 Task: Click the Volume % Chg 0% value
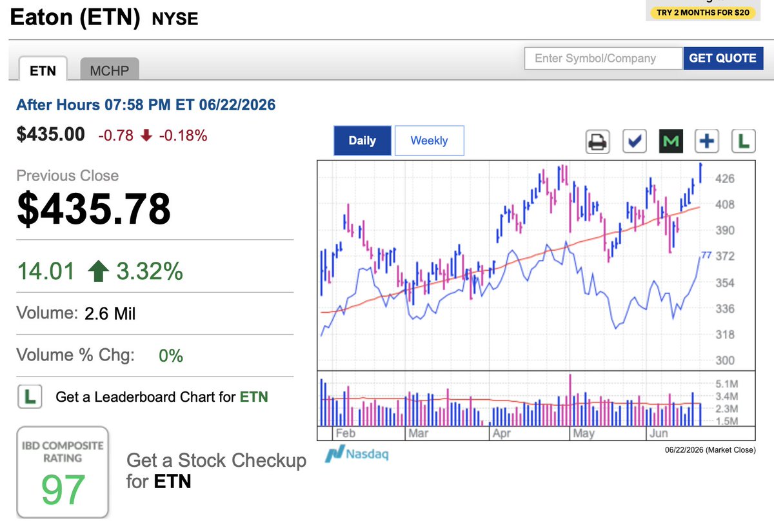tap(171, 355)
